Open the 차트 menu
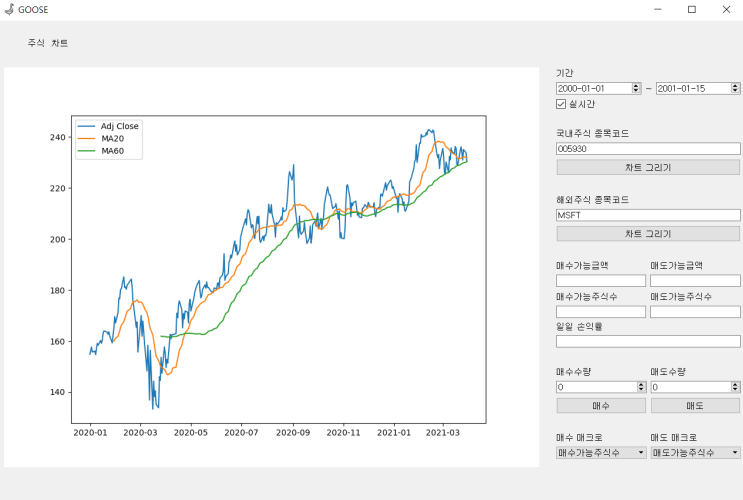The width and height of the screenshot is (743, 500). pos(60,43)
